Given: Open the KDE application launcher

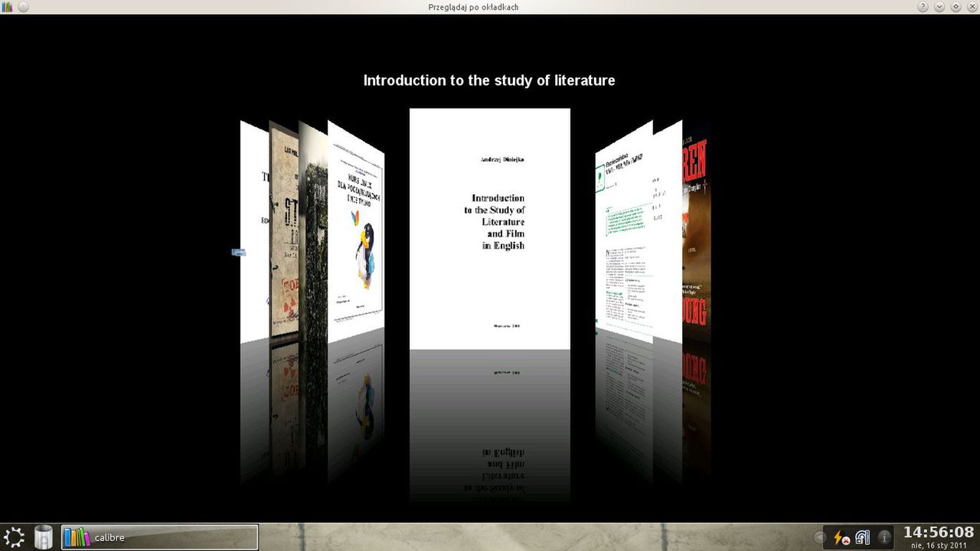Looking at the screenshot, I should (15, 537).
